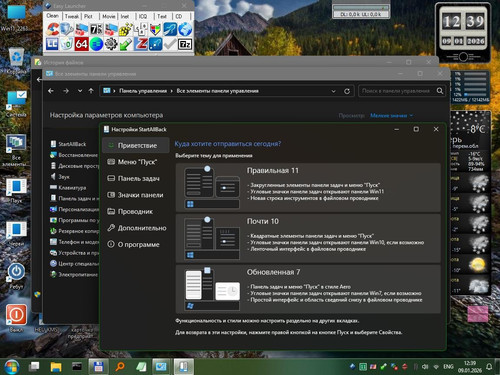Open the volume icon in system tray

point(425,367)
